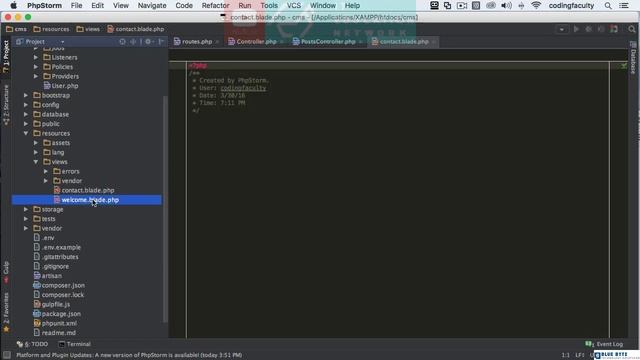This screenshot has width=640, height=360.
Task: Select phpunit.xml file
Action: click(55, 323)
